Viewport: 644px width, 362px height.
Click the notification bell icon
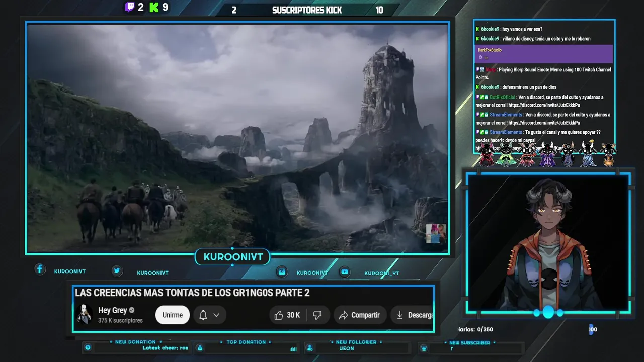pos(203,315)
